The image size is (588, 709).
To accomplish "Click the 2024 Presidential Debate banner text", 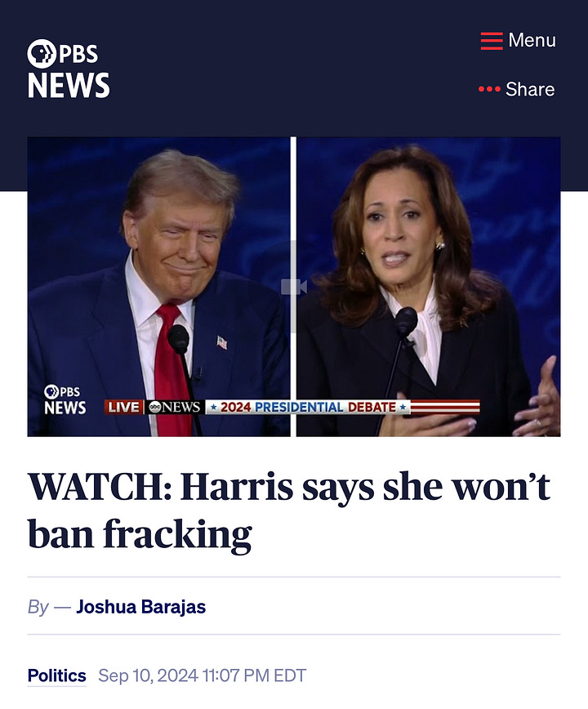I will (308, 407).
